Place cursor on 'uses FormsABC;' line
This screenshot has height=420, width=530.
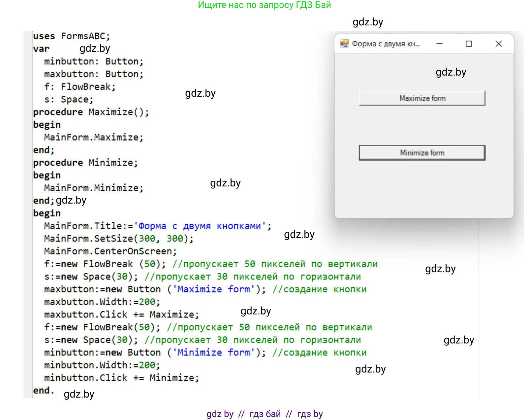pos(71,36)
